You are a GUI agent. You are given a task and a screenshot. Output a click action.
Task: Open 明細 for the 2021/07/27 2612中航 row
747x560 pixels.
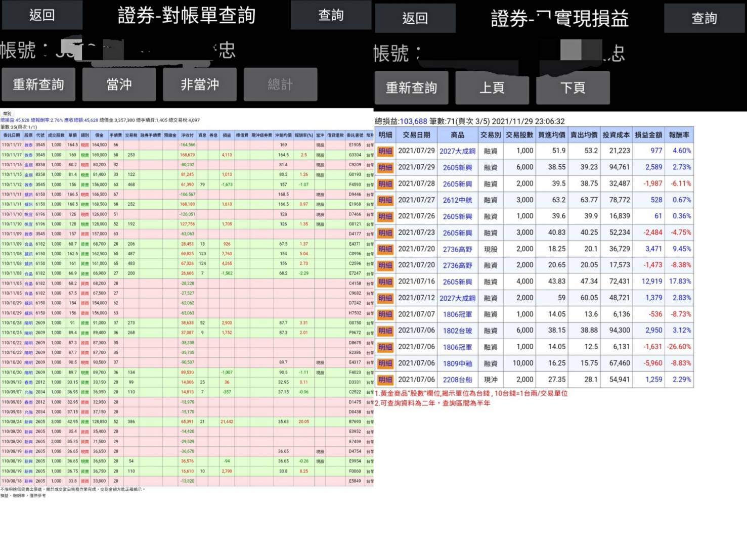click(385, 200)
